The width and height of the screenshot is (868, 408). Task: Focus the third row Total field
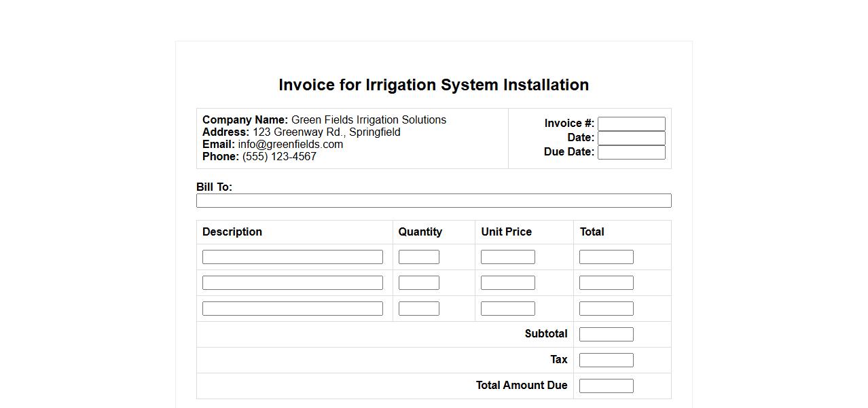coord(606,308)
